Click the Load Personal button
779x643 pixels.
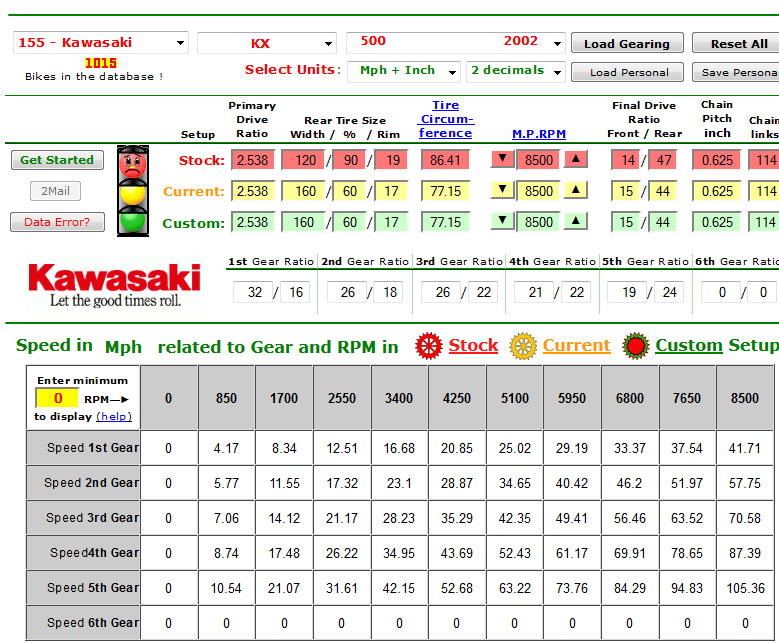[x=627, y=72]
